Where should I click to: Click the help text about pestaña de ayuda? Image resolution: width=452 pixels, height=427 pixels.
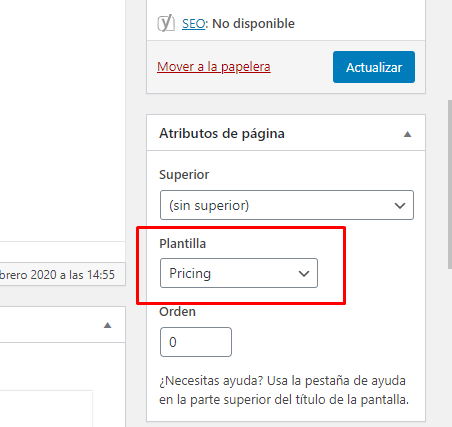[x=284, y=390]
